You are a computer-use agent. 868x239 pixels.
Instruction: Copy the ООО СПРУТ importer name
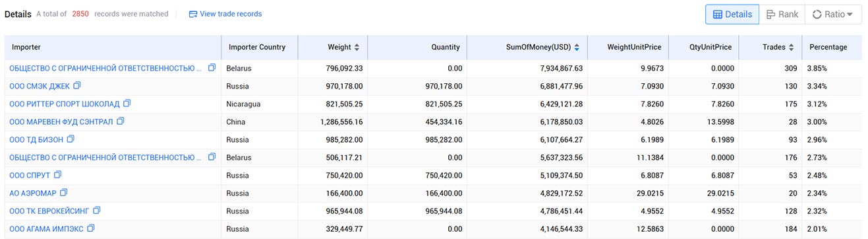coord(57,175)
